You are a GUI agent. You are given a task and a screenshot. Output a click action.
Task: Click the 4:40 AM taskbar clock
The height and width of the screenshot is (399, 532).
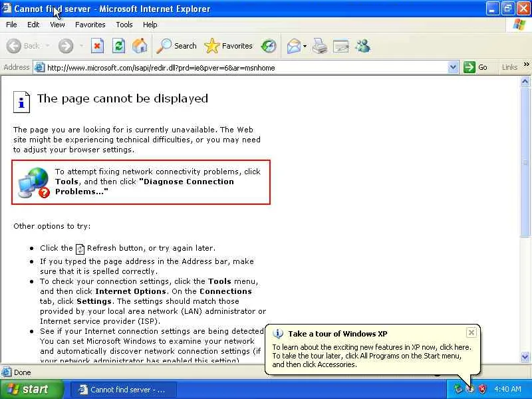coord(507,389)
